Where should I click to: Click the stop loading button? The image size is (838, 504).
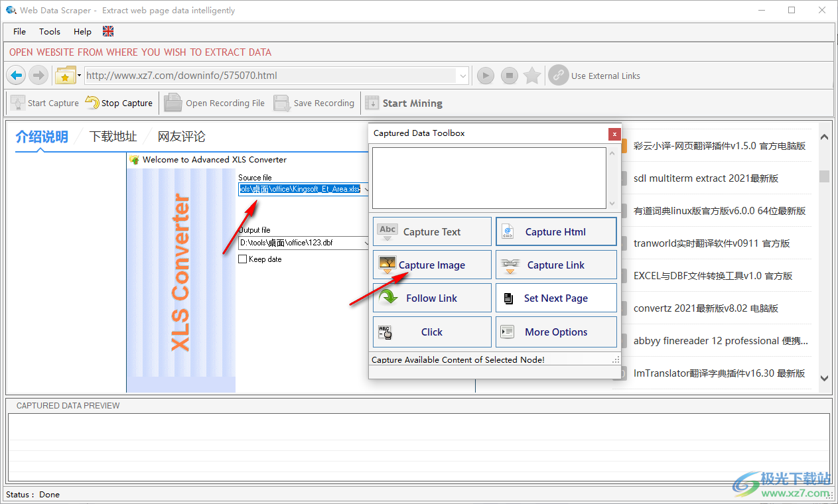pyautogui.click(x=509, y=76)
